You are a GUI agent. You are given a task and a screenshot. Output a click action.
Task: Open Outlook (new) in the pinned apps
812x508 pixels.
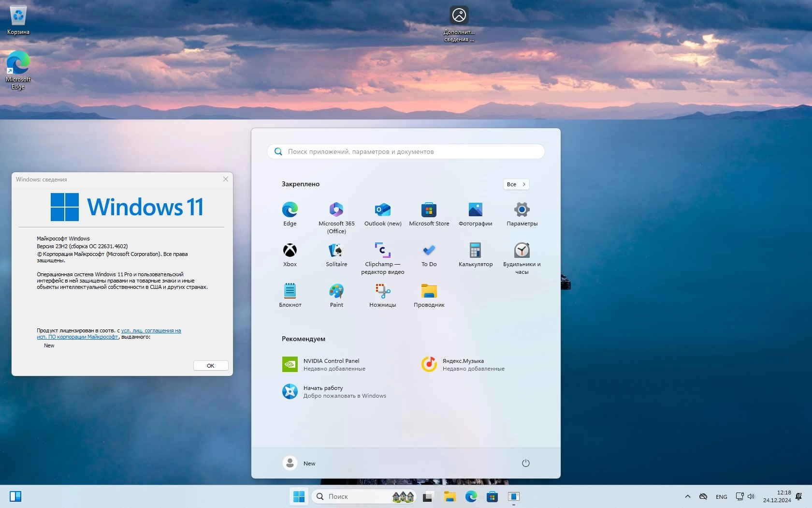[383, 214]
